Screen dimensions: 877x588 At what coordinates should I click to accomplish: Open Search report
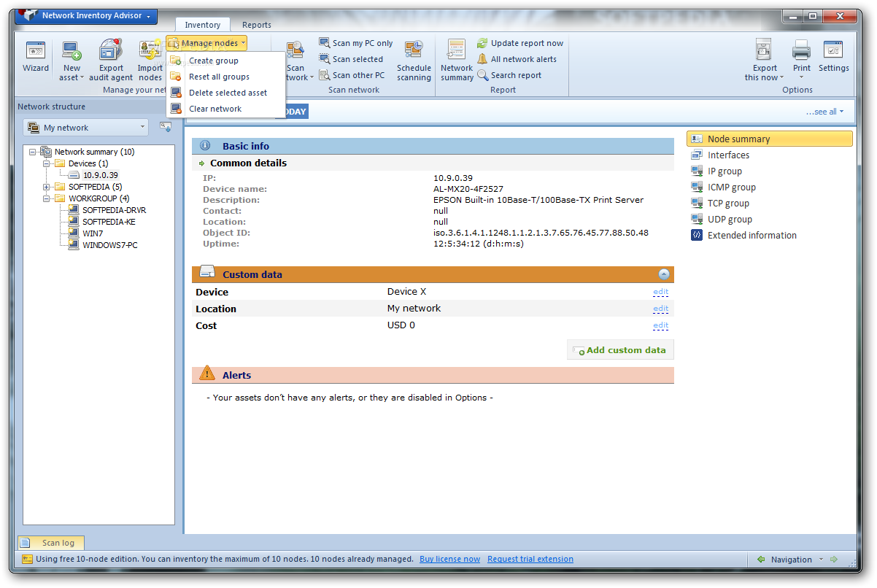[509, 75]
